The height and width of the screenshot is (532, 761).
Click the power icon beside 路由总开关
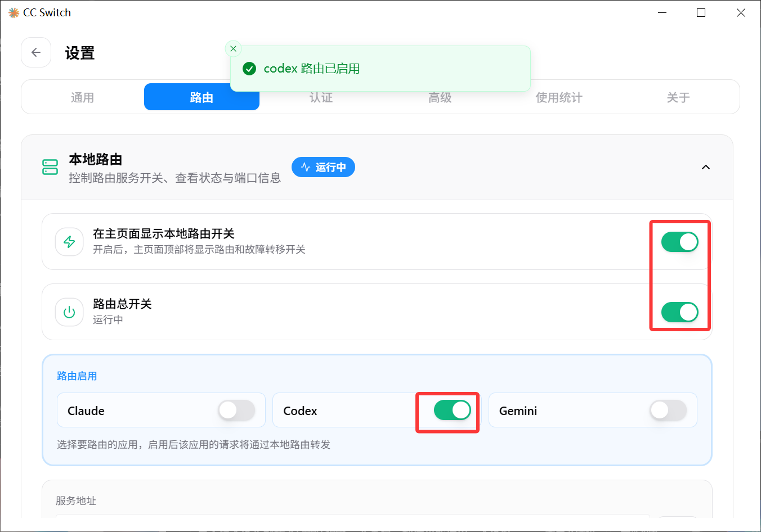(x=69, y=312)
